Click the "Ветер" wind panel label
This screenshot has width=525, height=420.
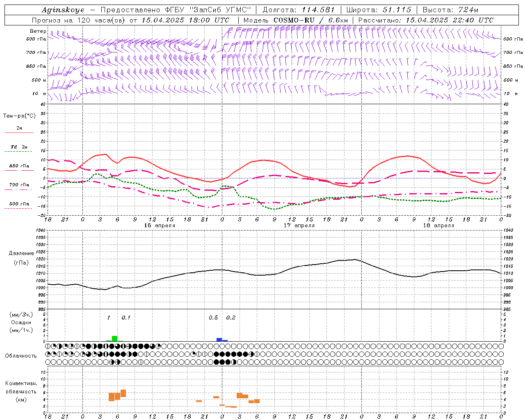(38, 31)
